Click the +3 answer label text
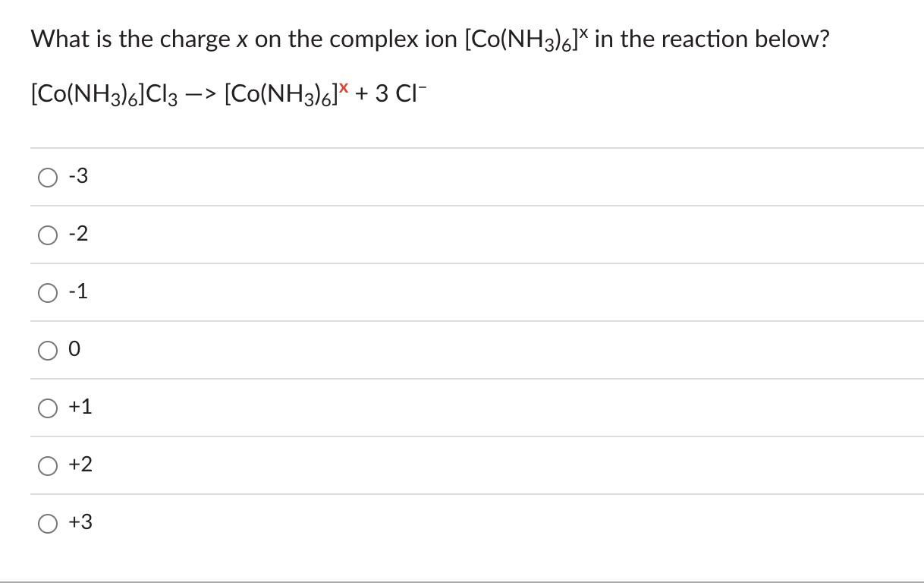 [80, 522]
